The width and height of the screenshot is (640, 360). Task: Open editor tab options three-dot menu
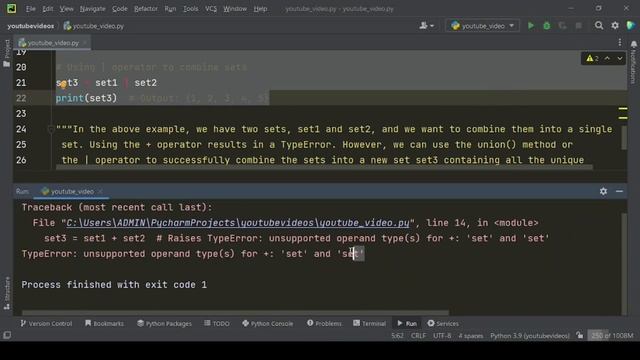620,42
